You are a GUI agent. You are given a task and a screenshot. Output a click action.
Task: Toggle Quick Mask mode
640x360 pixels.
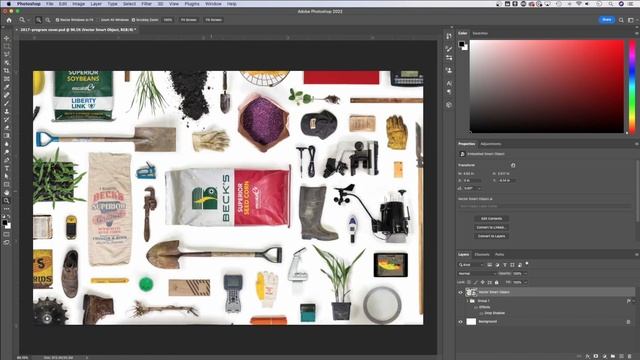tap(7, 235)
